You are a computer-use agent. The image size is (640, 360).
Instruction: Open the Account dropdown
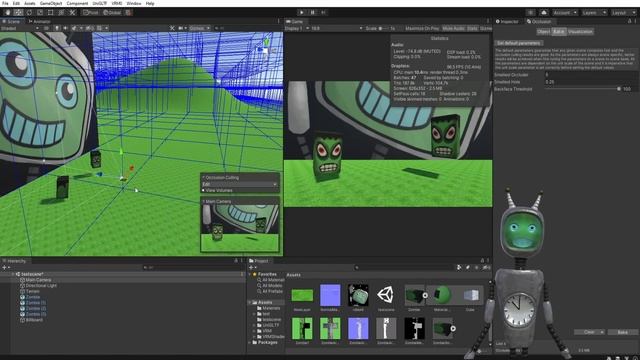click(565, 13)
